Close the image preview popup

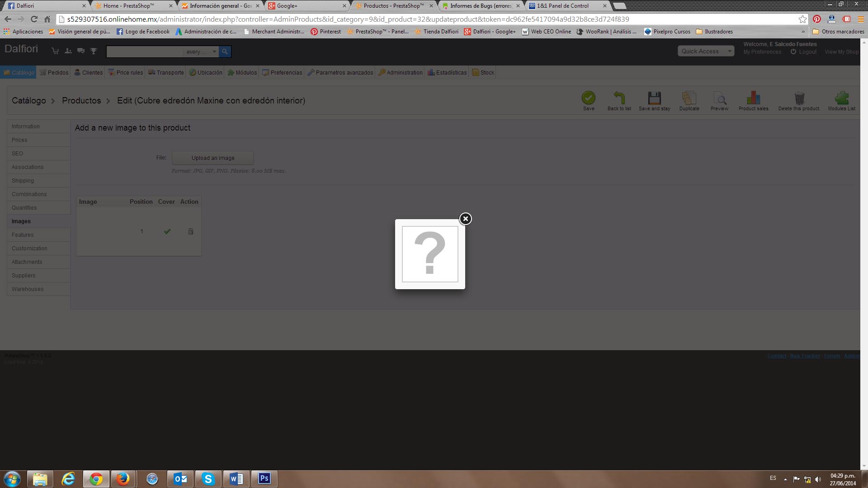click(465, 219)
